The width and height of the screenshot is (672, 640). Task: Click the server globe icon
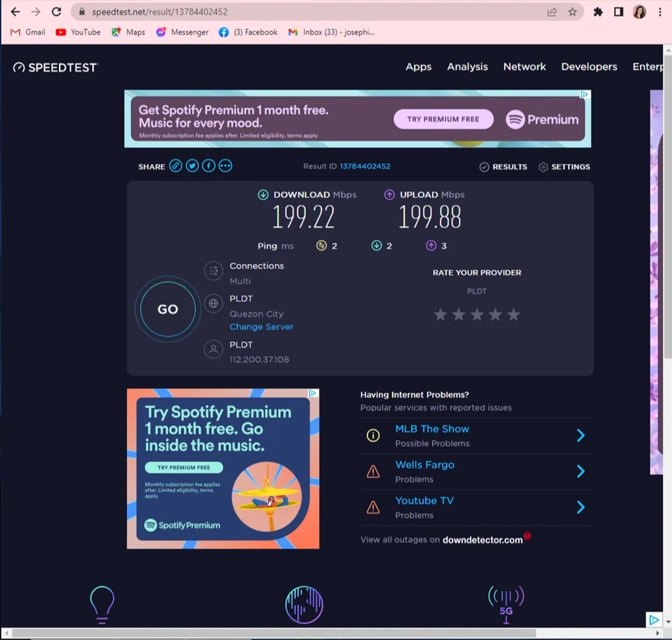(214, 303)
